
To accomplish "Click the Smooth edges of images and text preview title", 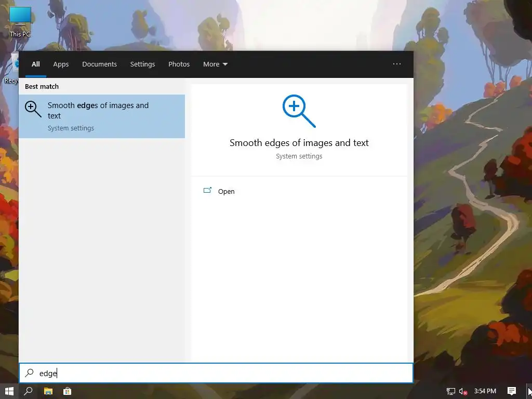I will (x=299, y=143).
